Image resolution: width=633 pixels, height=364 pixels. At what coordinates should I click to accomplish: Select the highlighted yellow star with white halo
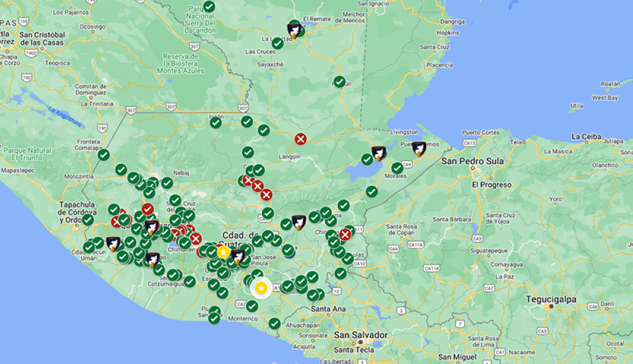(x=260, y=288)
